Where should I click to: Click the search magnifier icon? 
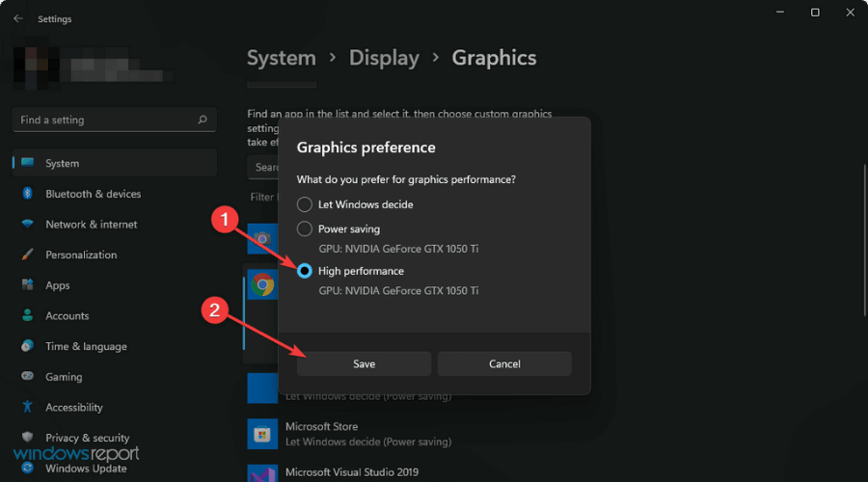(x=203, y=120)
